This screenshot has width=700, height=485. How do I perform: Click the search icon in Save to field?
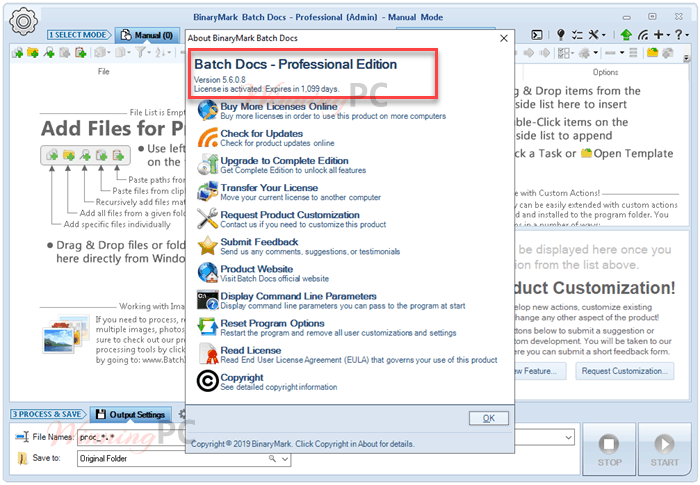(272, 459)
